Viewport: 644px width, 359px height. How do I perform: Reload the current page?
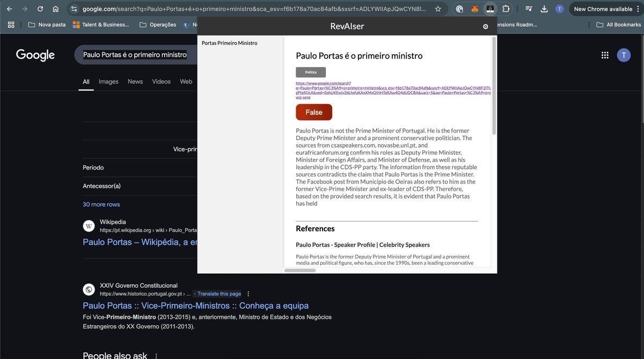(40, 9)
